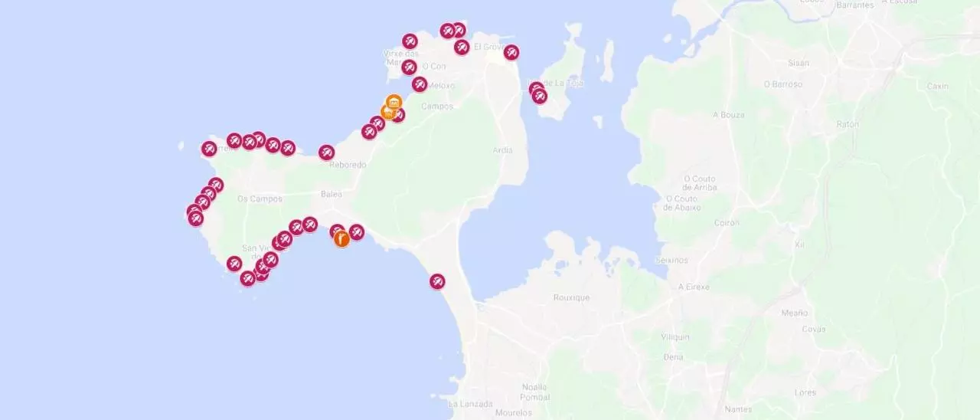Select the orange marker south of Baleo

341,238
